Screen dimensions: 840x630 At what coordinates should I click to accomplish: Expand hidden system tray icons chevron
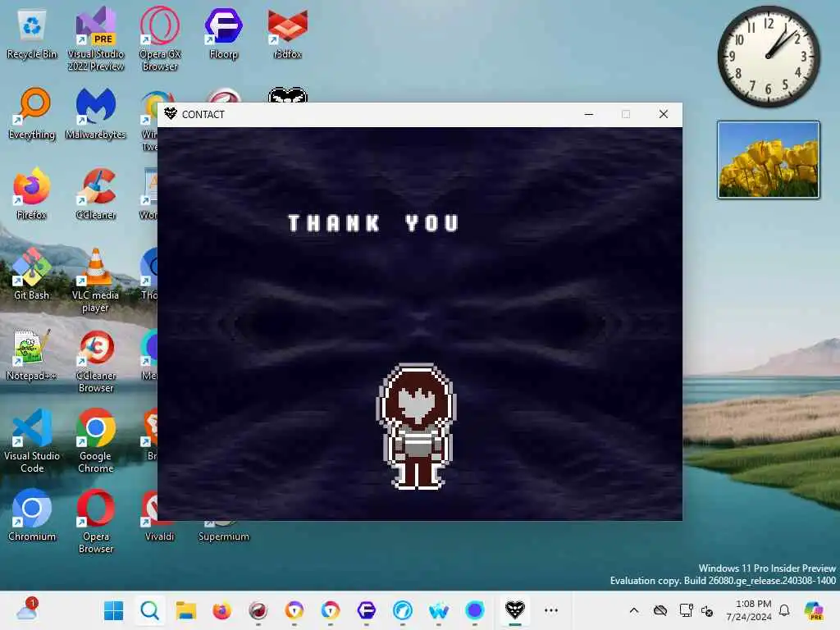point(634,610)
